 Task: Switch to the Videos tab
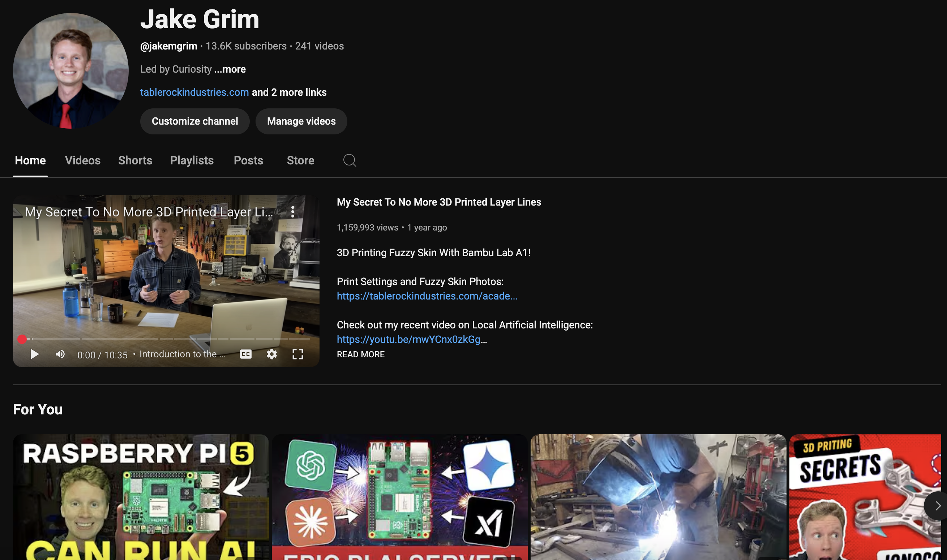83,160
